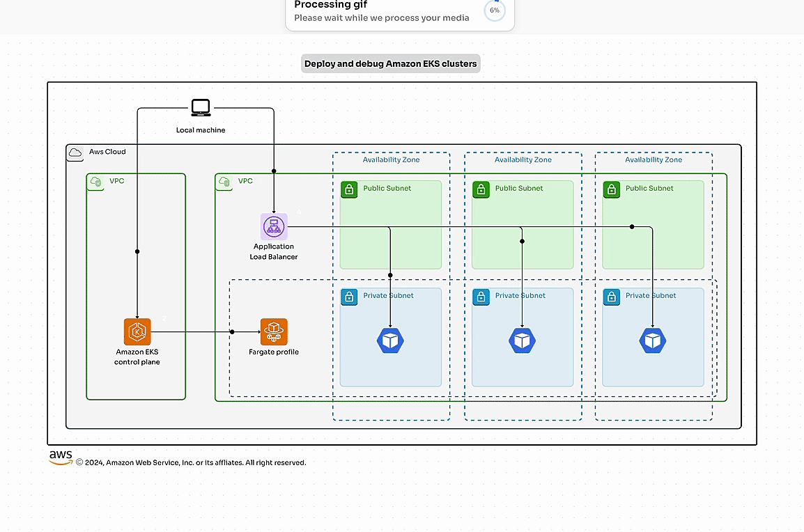Click the pod cube icon in the rightmost Private Subnet
The image size is (804, 532).
tap(653, 341)
